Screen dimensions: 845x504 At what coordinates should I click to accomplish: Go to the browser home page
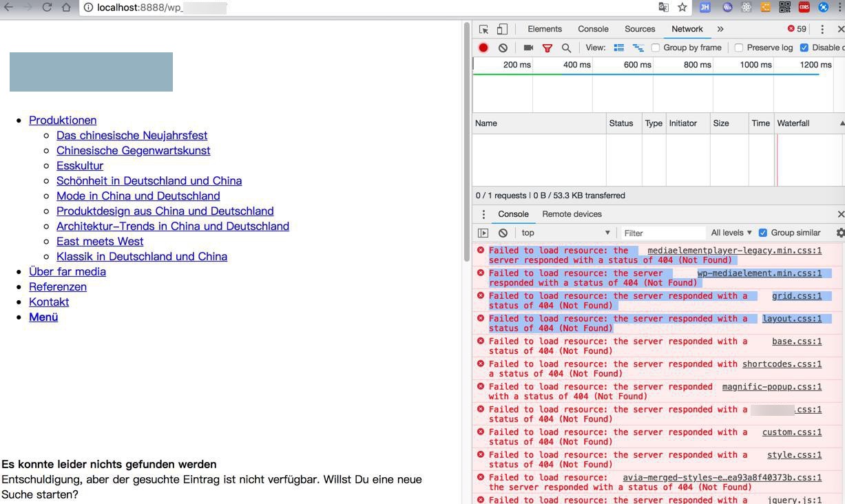66,7
